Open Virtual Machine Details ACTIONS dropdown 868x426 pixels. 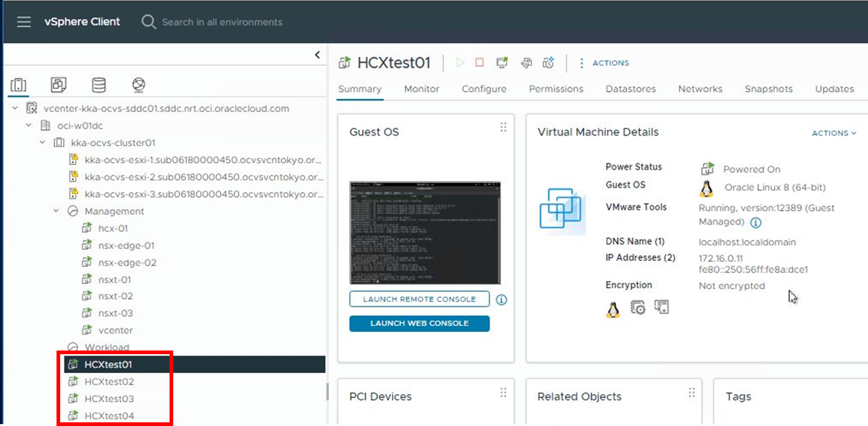834,133
